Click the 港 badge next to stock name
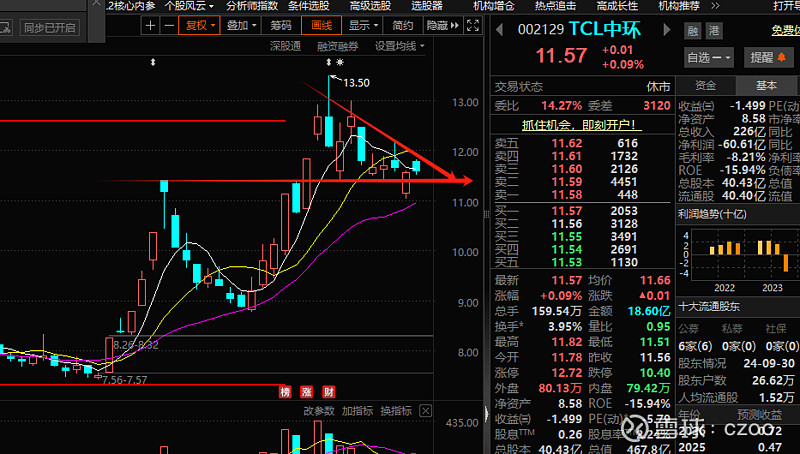The width and height of the screenshot is (800, 454). point(714,31)
